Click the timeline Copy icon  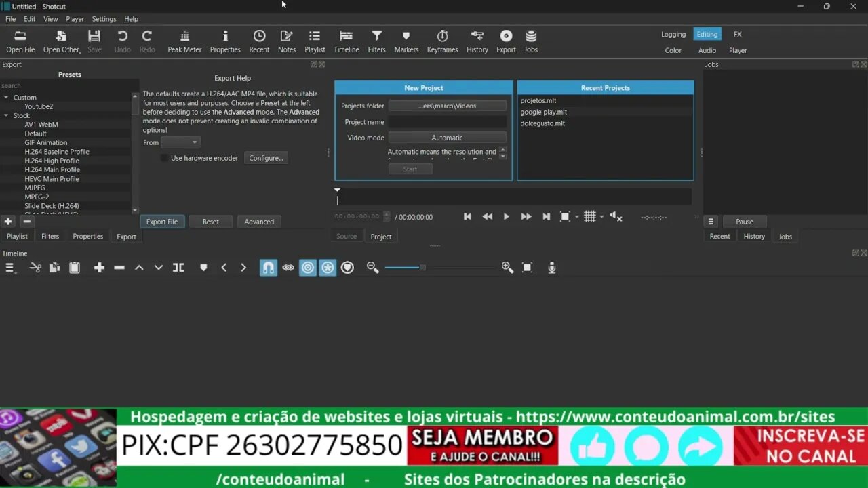(54, 268)
